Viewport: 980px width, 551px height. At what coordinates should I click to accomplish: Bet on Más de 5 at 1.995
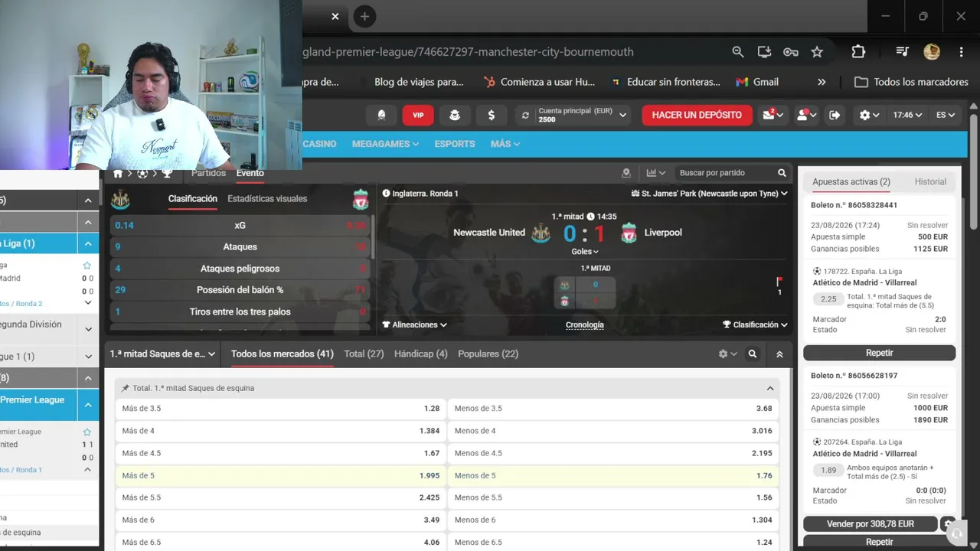(x=281, y=475)
